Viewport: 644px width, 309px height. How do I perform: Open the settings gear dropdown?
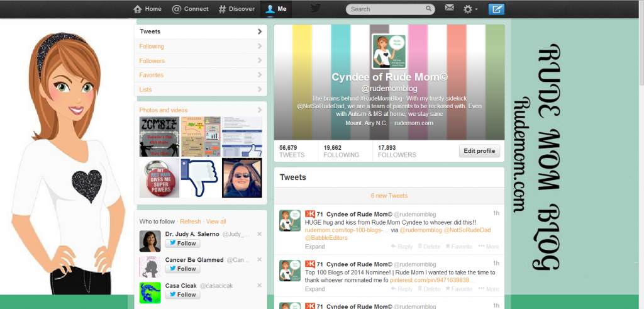(470, 9)
